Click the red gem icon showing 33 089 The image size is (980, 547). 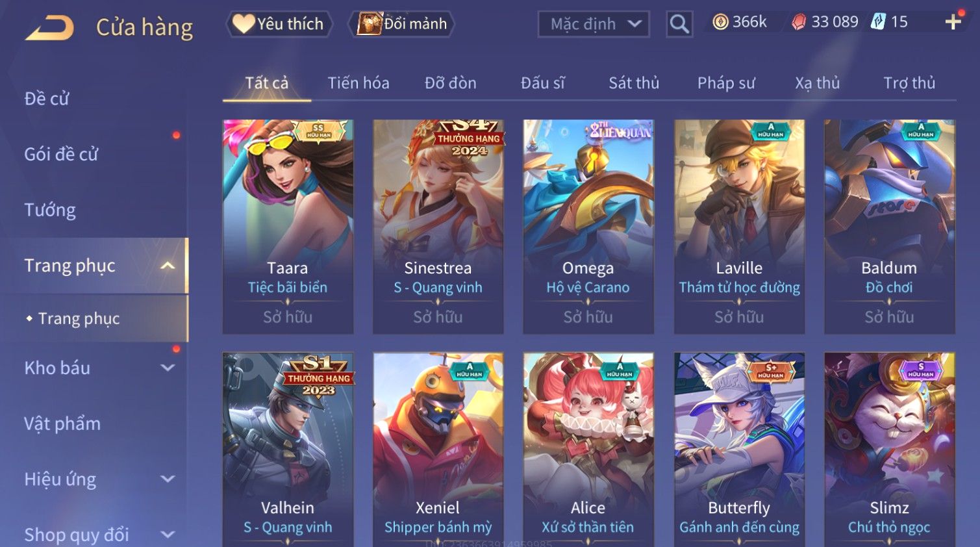(x=799, y=22)
